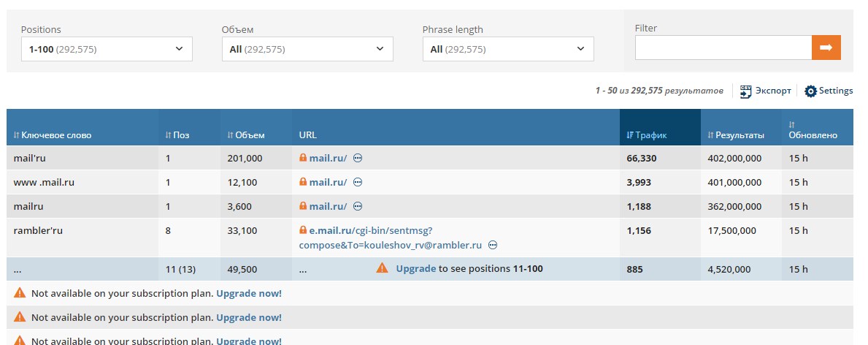
Task: Open Settings gear icon
Action: [x=810, y=91]
